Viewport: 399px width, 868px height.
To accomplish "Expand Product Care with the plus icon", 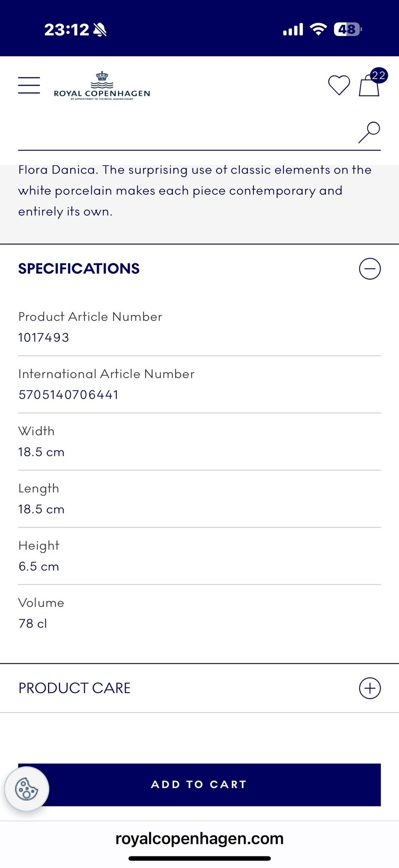I will 369,688.
